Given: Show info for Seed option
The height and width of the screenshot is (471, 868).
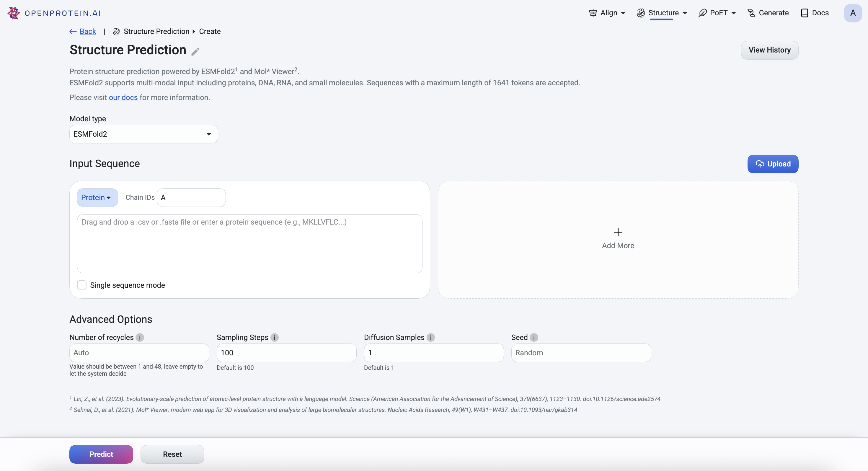Looking at the screenshot, I should pos(534,338).
